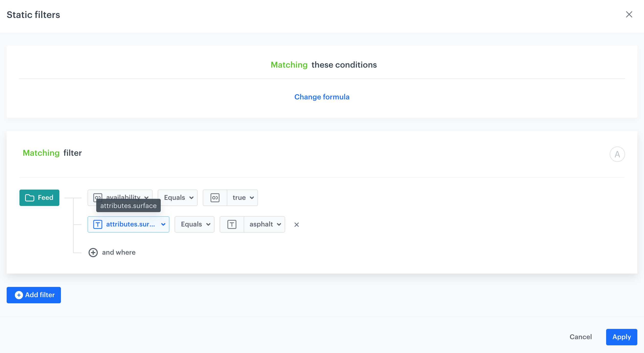
Task: Click the plus icon next to and where
Action: [93, 253]
